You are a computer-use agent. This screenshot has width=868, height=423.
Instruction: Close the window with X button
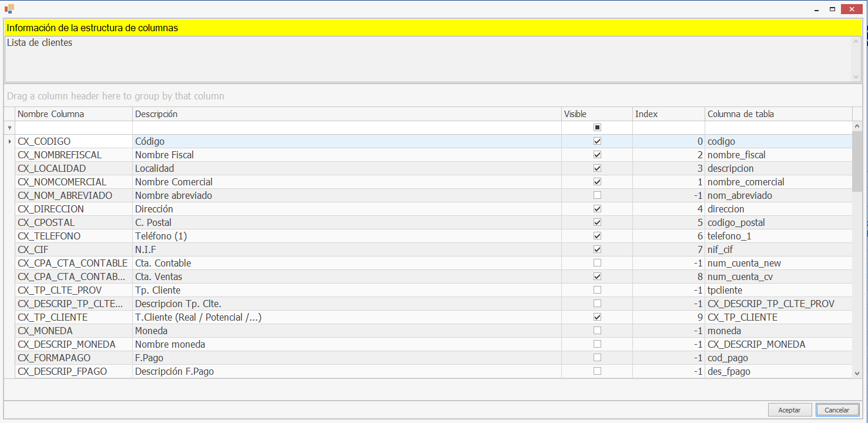852,9
